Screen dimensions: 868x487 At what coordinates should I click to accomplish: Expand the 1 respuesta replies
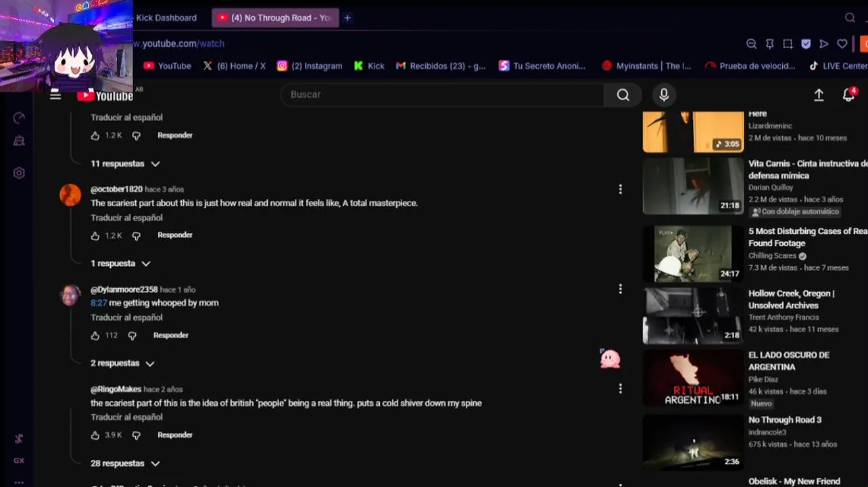(120, 263)
